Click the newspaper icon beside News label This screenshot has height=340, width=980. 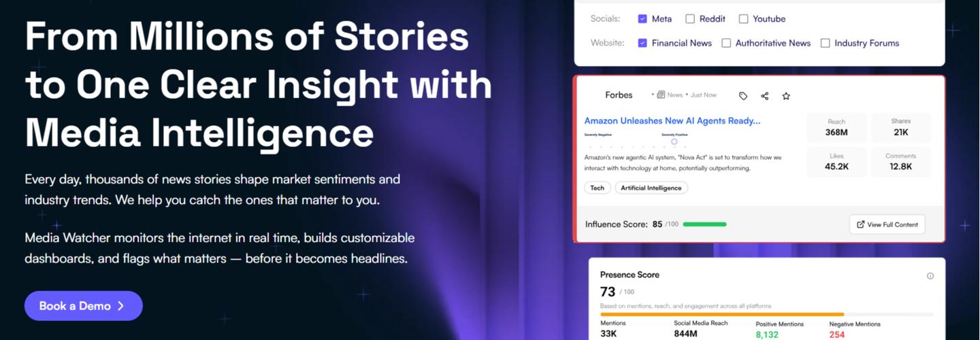[x=661, y=95]
